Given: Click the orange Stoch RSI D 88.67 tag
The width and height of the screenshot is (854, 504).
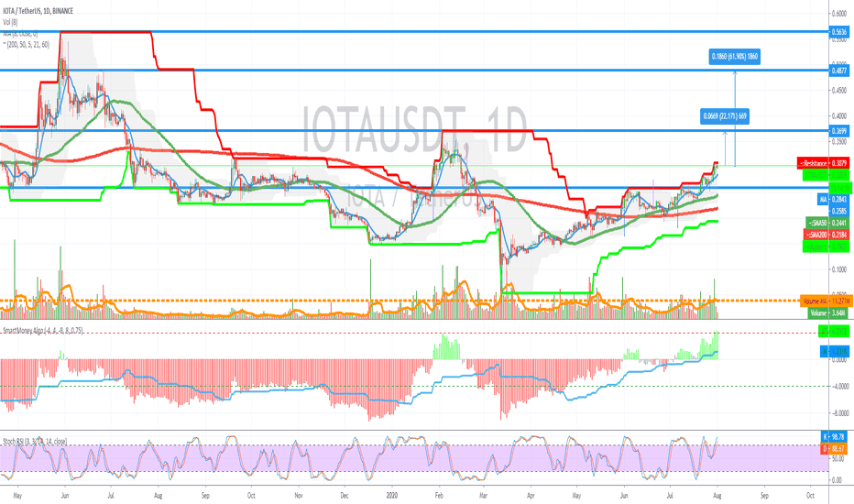Looking at the screenshot, I should tap(834, 449).
